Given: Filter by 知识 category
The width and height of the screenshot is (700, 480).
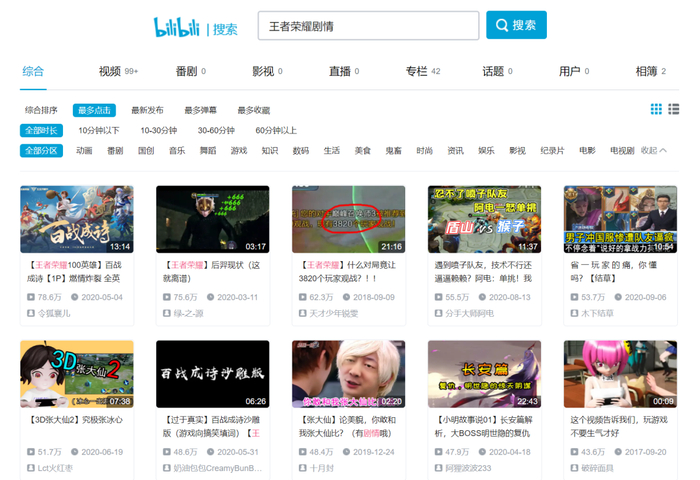Looking at the screenshot, I should (x=270, y=150).
